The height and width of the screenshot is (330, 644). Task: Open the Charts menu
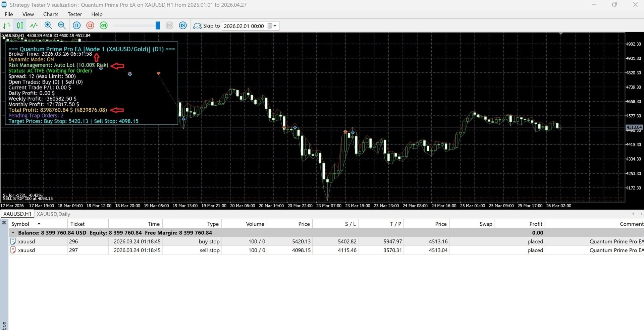coord(51,14)
